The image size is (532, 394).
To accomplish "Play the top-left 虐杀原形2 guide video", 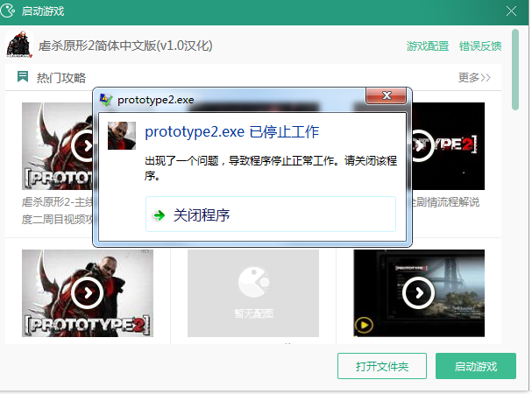I will pyautogui.click(x=57, y=146).
